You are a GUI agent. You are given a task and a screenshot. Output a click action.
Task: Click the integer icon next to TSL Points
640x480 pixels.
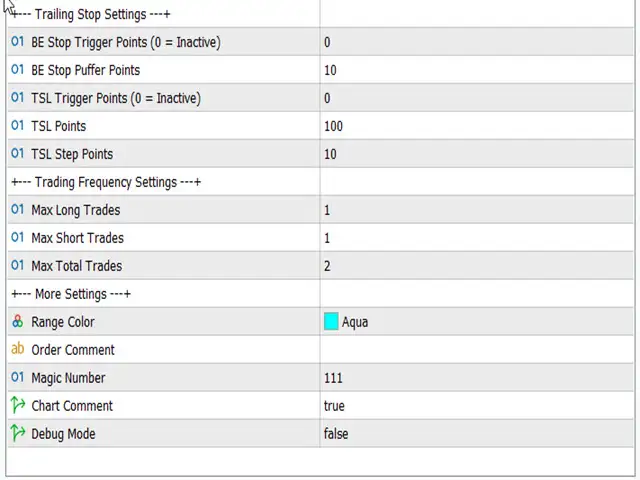click(x=17, y=126)
